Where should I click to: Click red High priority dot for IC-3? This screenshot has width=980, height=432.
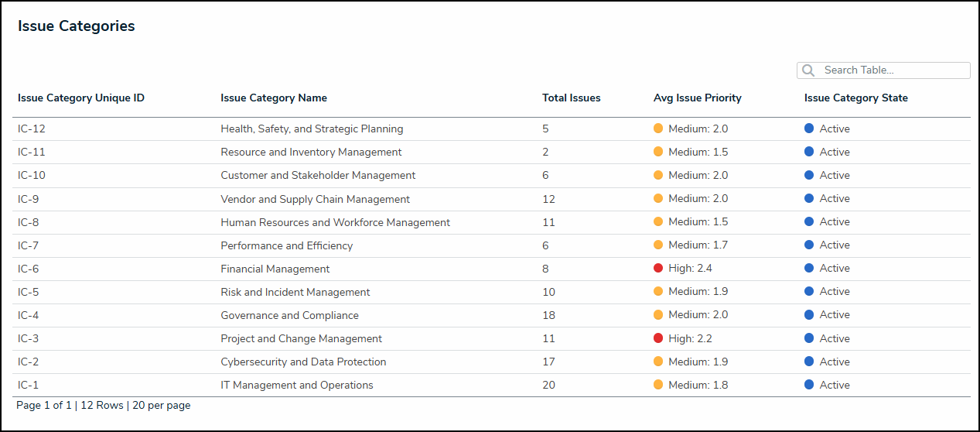pos(658,338)
